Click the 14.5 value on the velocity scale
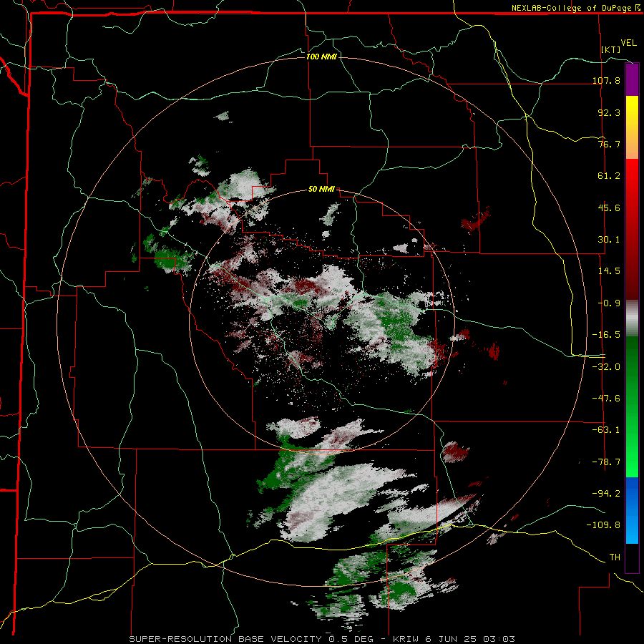This screenshot has height=644, width=644. [609, 271]
